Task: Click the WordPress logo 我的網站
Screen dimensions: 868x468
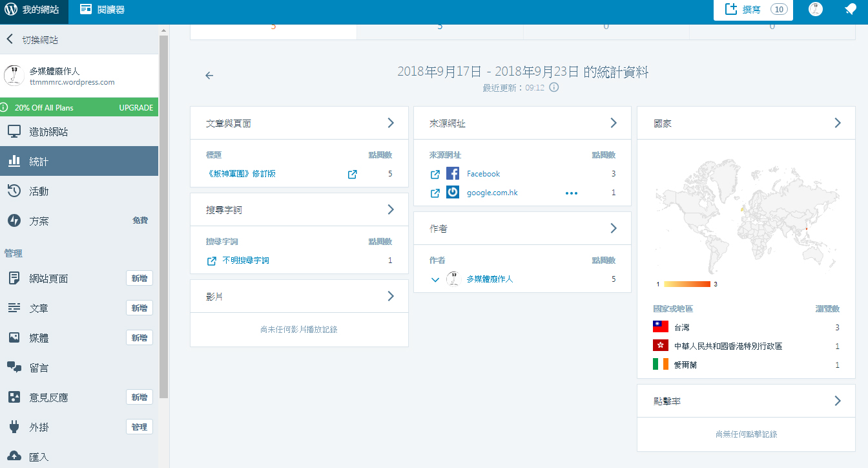Action: [34, 10]
